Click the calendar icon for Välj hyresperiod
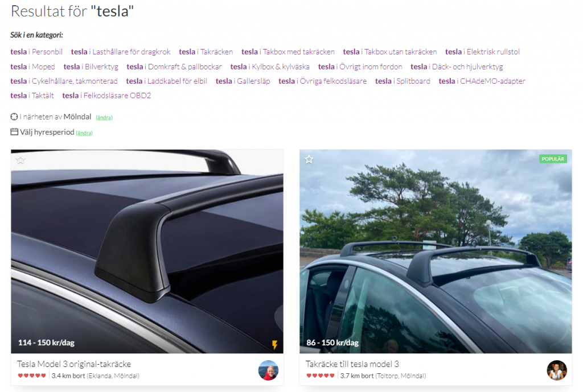 pos(14,131)
